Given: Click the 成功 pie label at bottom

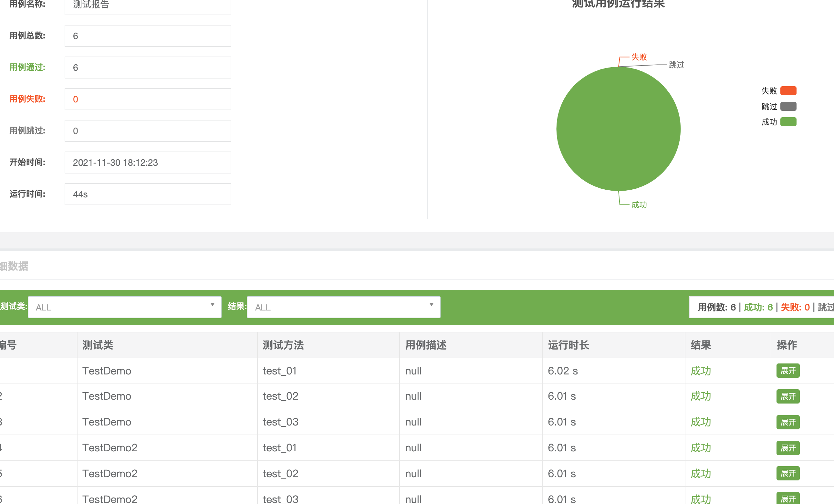Looking at the screenshot, I should [x=639, y=205].
